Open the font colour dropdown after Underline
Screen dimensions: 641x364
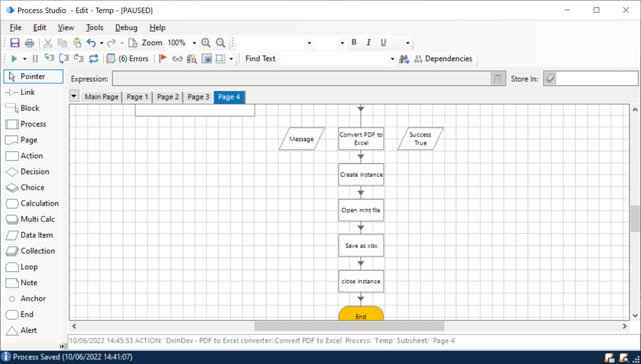[x=407, y=43]
